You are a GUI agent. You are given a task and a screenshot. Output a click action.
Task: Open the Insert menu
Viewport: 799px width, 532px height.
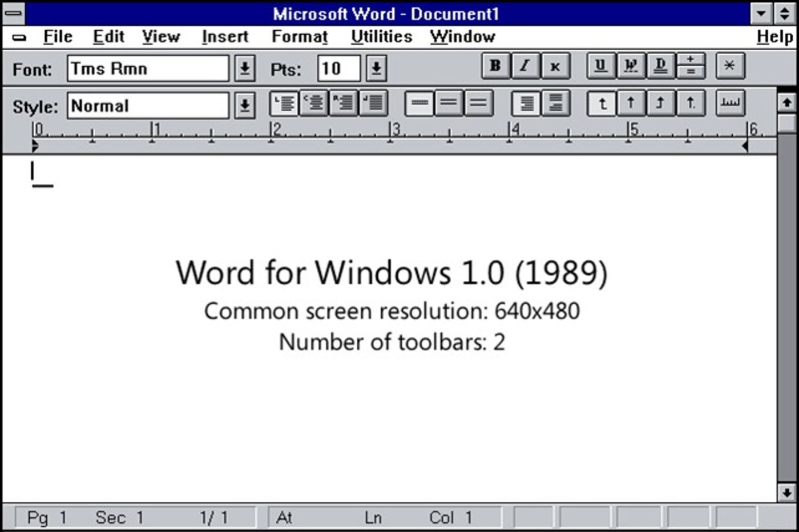pyautogui.click(x=225, y=37)
